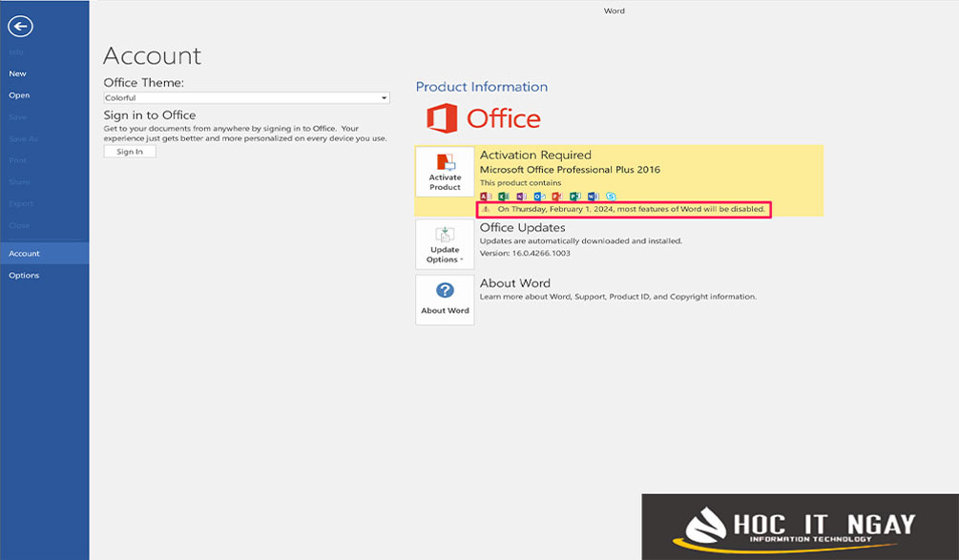Open the Update Options dropdown button
Image resolution: width=959 pixels, height=560 pixels.
[x=445, y=244]
